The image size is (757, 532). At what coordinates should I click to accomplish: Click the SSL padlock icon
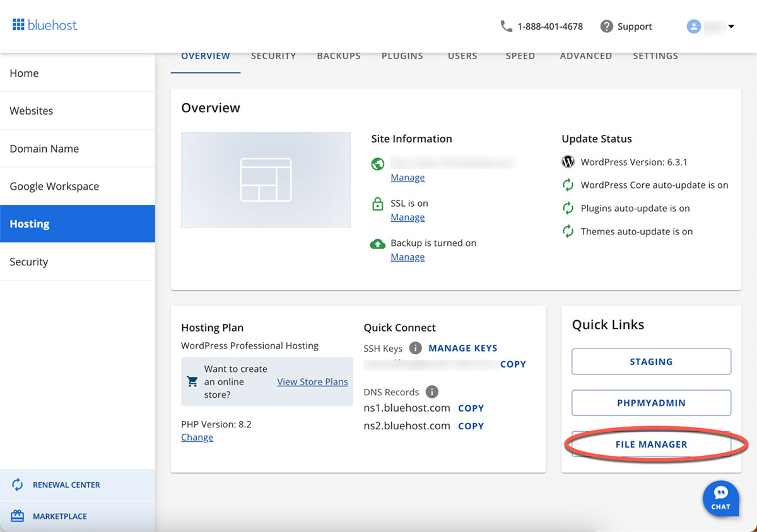coord(378,204)
